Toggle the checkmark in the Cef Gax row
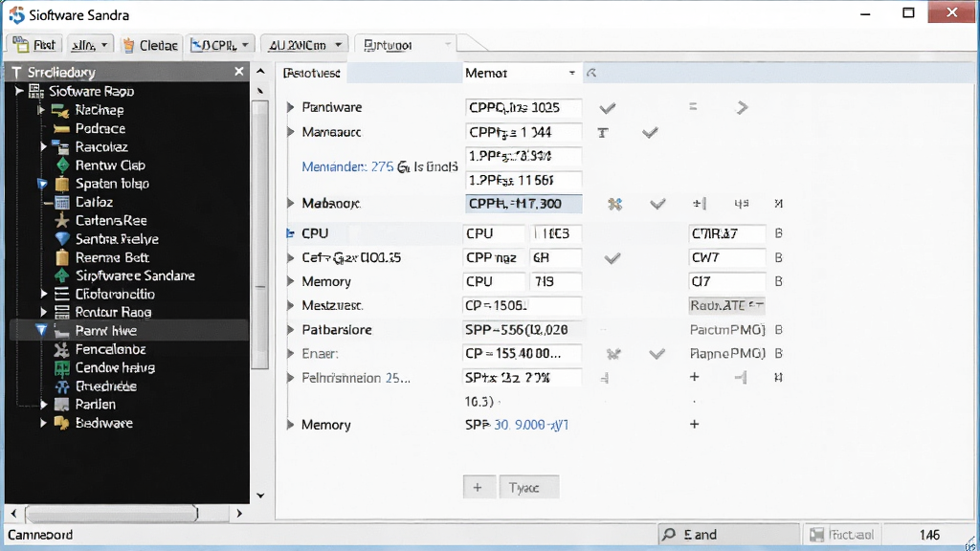Viewport: 980px width, 551px height. (612, 258)
